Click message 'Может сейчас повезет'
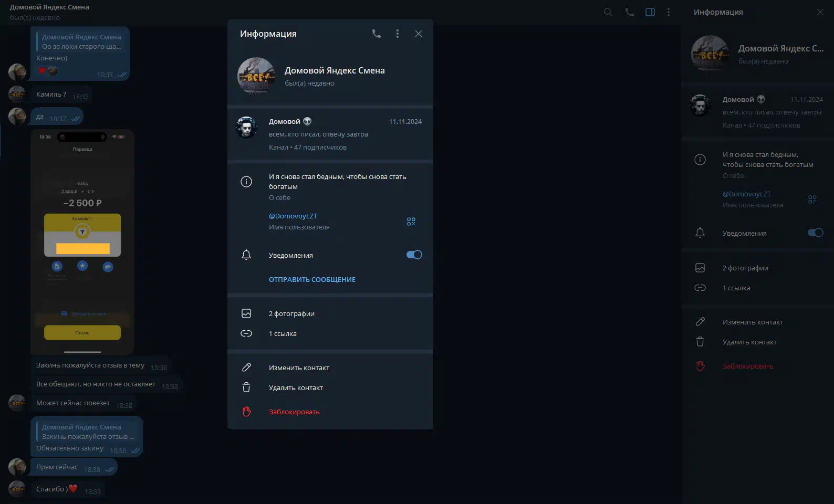Screen dimensions: 834x504 coord(84,403)
